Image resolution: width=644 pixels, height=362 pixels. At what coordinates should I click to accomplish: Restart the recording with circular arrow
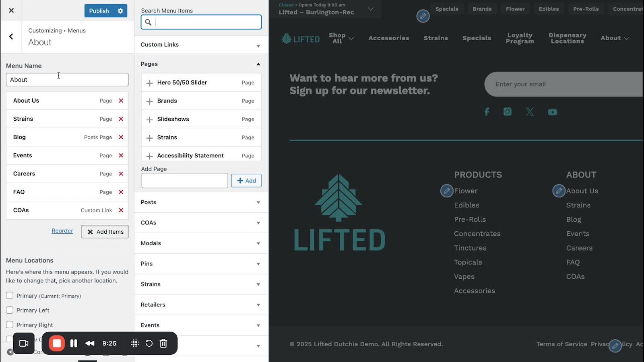click(x=149, y=343)
